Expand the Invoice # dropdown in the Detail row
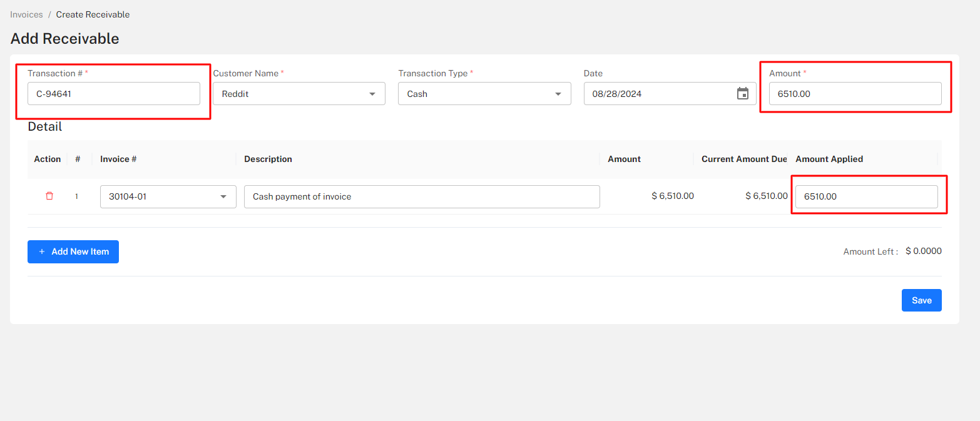The width and height of the screenshot is (980, 421). coord(168,196)
